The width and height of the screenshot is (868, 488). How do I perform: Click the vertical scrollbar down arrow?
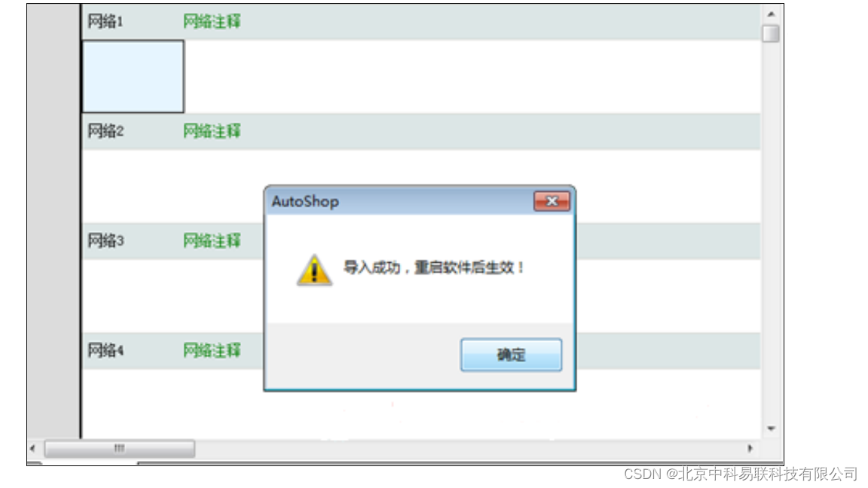tap(771, 429)
